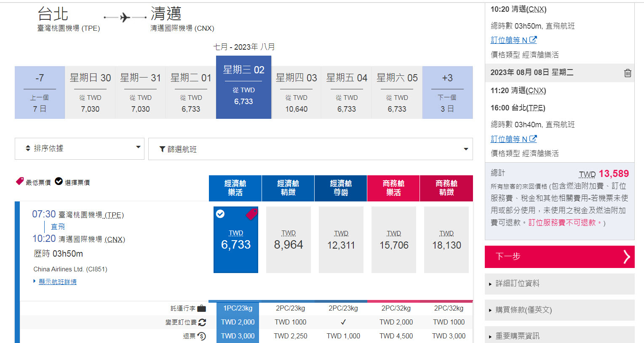Delete the 08月08日 return flight with trash icon
The image size is (644, 343).
click(x=628, y=73)
